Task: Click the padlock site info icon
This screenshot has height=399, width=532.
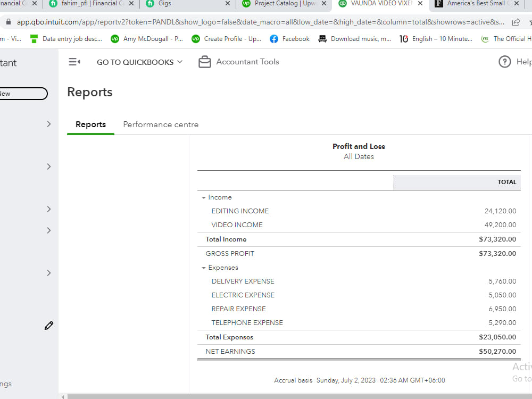Action: point(9,22)
